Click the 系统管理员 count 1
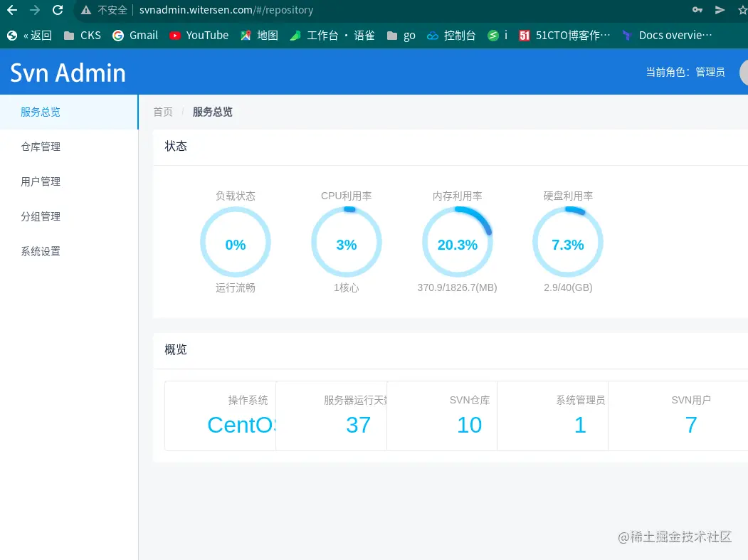748x560 pixels. click(580, 425)
